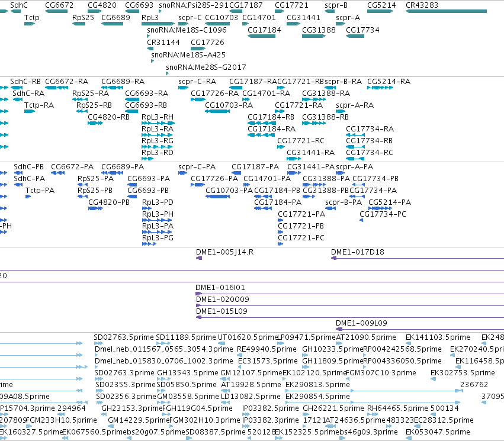This screenshot has height=441, width=504.
Task: Select the CR43283 gene bar
Action: coord(446,11)
